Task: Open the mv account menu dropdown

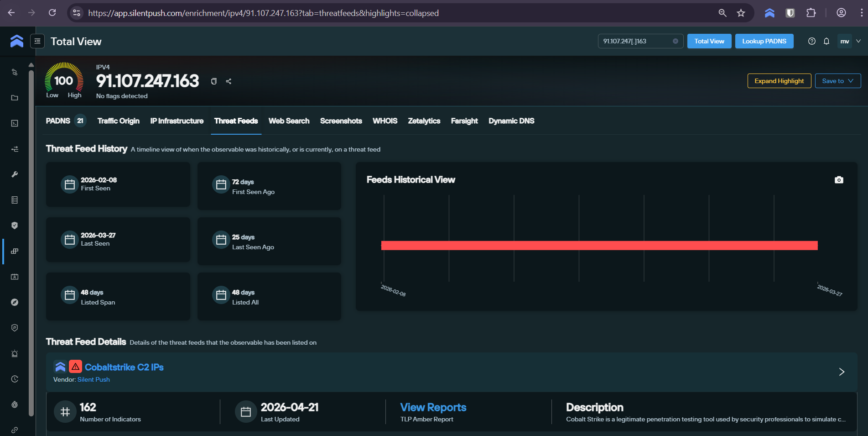Action: [x=848, y=41]
